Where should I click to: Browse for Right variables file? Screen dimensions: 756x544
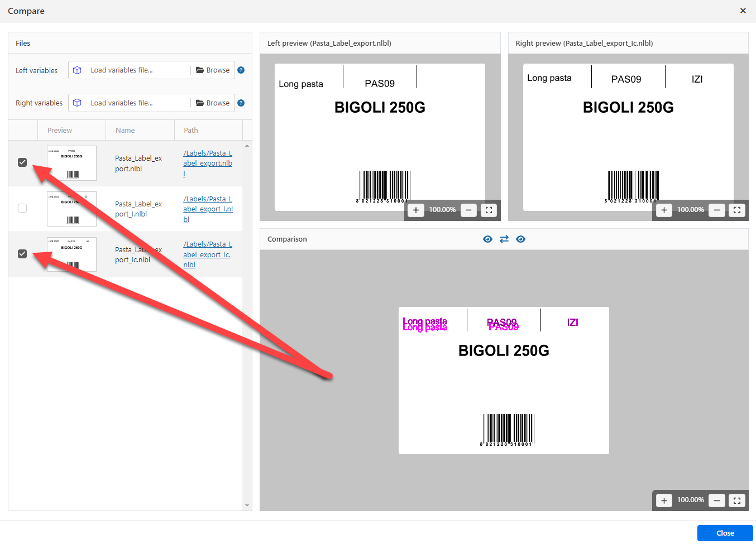(x=213, y=103)
